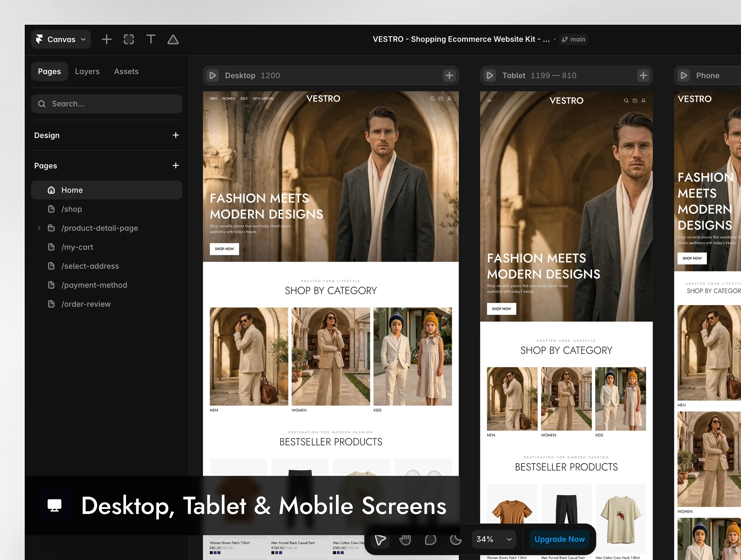741x560 pixels.
Task: Add a breakpoint next to Desktop 1200
Action: 449,75
